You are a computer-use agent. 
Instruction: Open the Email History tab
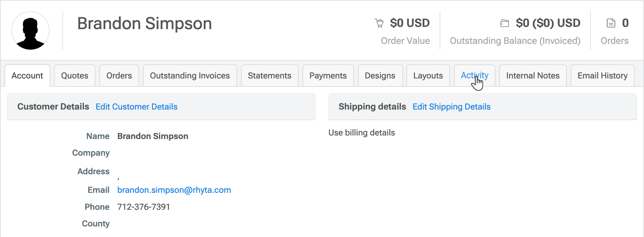(602, 76)
